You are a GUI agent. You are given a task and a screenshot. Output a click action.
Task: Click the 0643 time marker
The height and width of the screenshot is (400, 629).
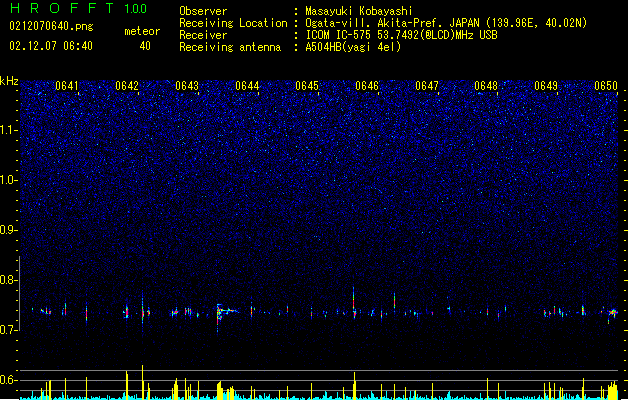187,86
